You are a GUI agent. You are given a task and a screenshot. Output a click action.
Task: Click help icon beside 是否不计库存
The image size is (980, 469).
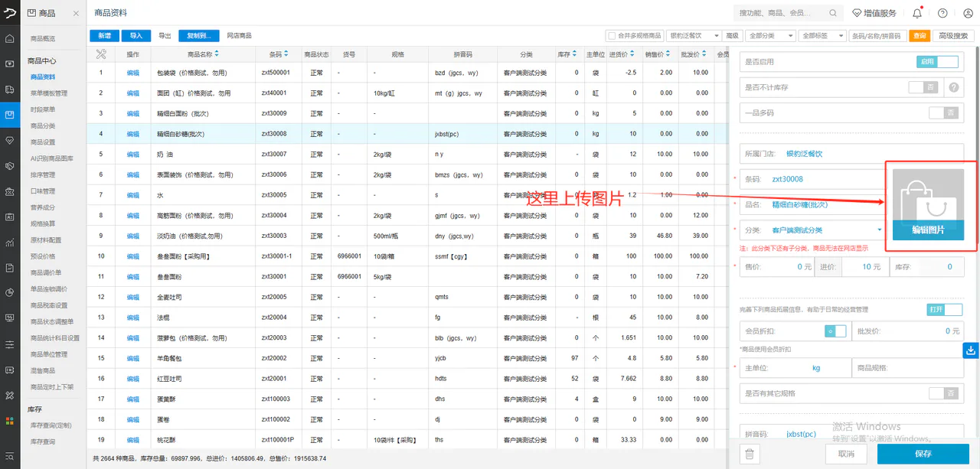click(954, 87)
